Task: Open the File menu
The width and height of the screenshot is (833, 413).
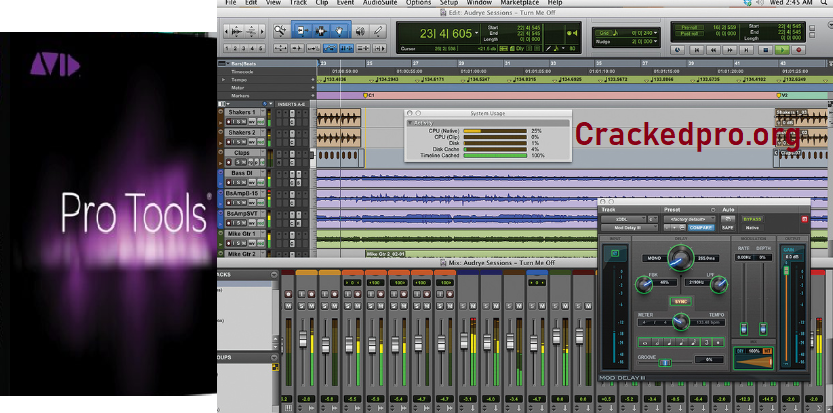Action: (230, 3)
